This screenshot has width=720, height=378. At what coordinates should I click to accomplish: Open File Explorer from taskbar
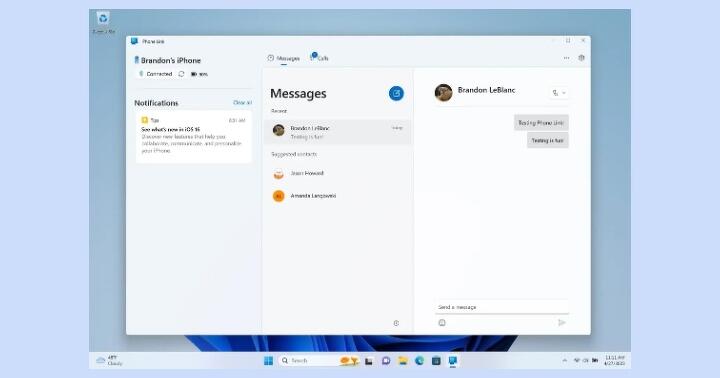pyautogui.click(x=403, y=361)
